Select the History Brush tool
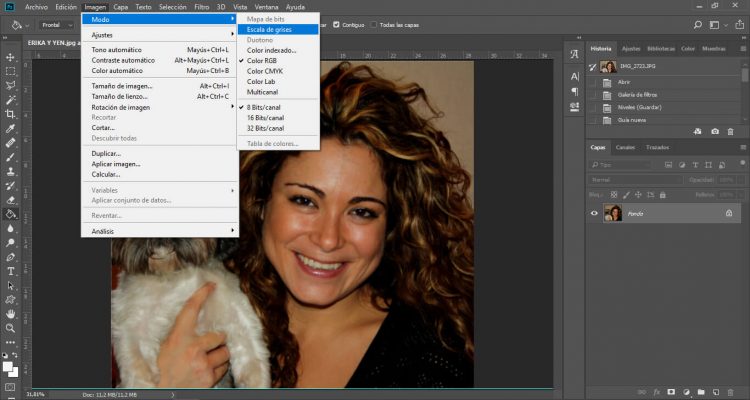 coord(10,186)
